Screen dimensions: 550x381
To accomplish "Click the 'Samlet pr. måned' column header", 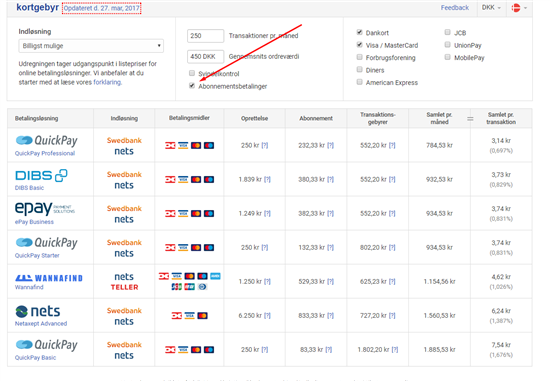I will (439, 118).
